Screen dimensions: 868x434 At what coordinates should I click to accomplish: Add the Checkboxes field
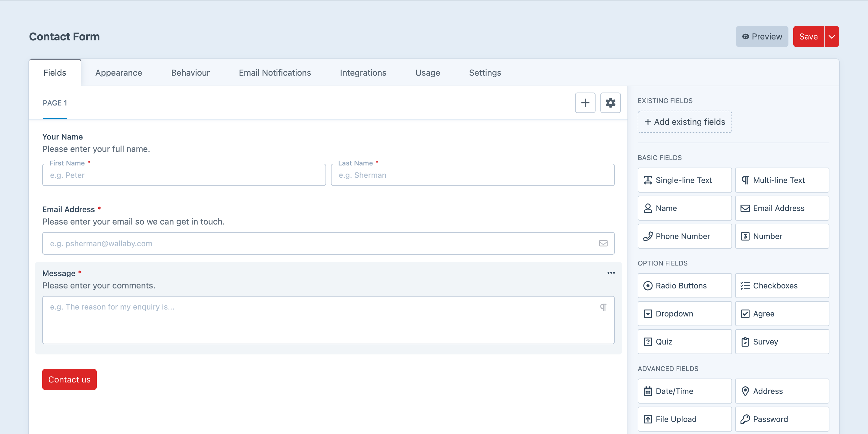[x=782, y=286]
